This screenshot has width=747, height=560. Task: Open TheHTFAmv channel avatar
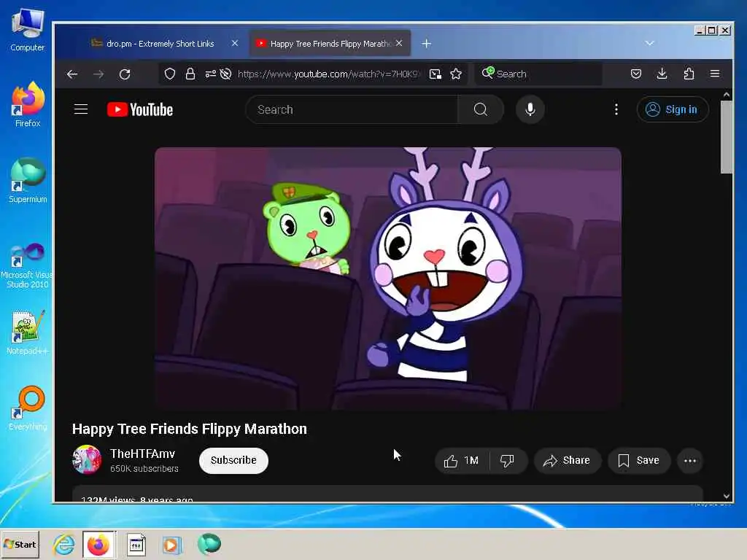click(87, 459)
